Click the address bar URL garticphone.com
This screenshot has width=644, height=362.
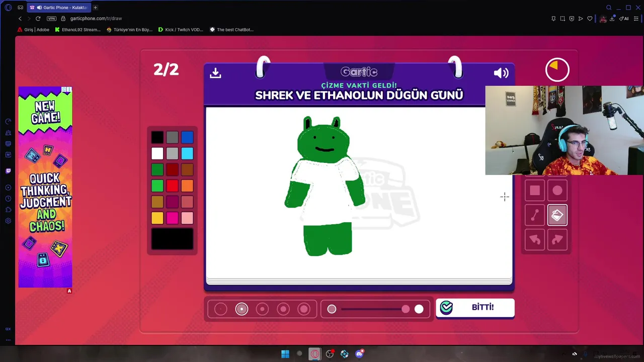point(96,19)
